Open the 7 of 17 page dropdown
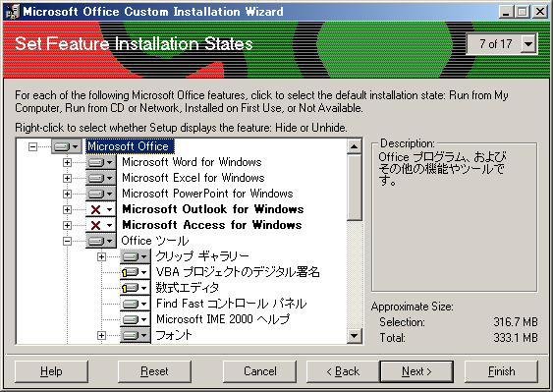 [x=528, y=44]
